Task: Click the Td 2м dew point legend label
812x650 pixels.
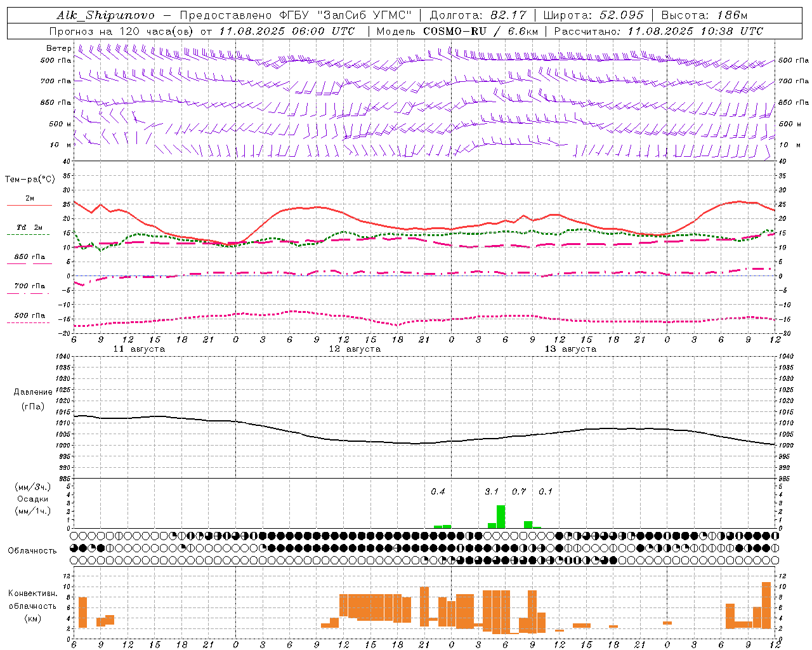Action: click(x=30, y=227)
